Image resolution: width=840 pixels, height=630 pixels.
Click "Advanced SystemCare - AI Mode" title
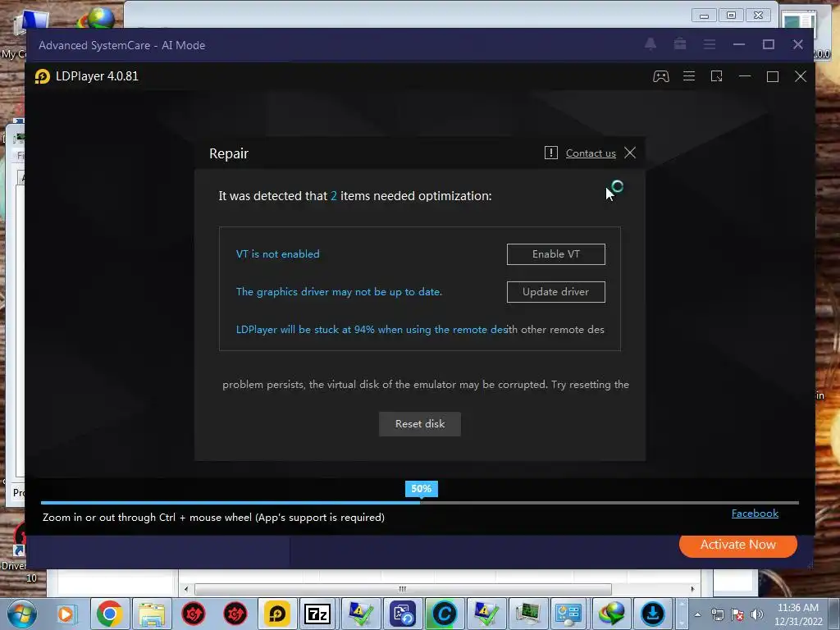[121, 45]
